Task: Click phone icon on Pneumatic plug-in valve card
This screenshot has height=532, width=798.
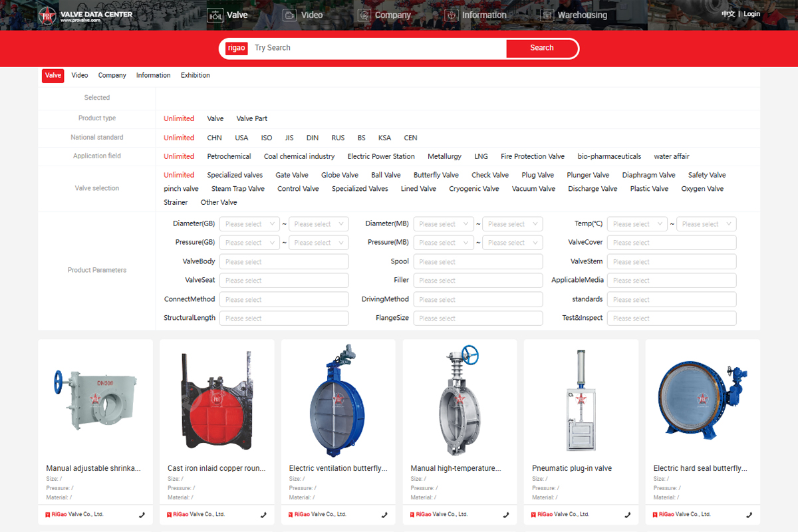Action: (x=627, y=515)
